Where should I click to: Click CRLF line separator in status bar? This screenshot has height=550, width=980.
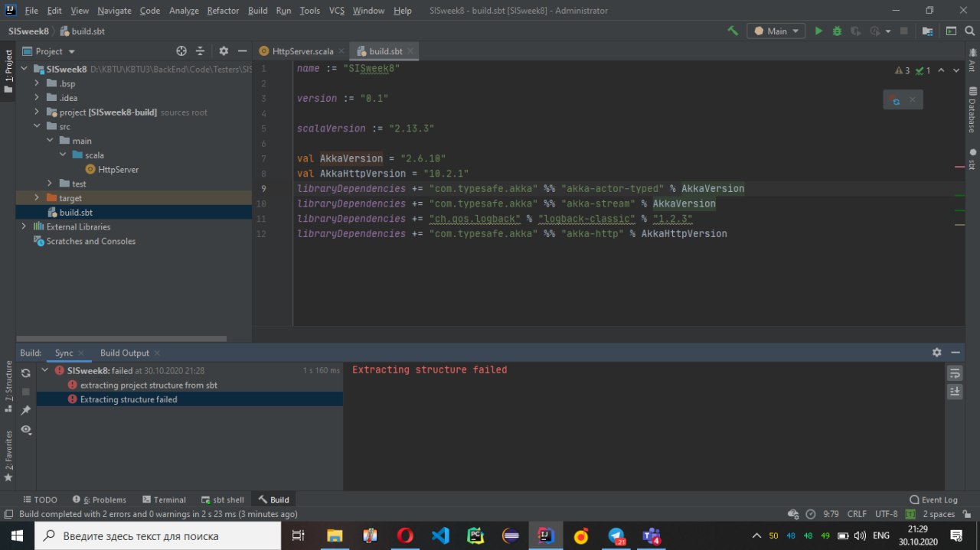(857, 514)
